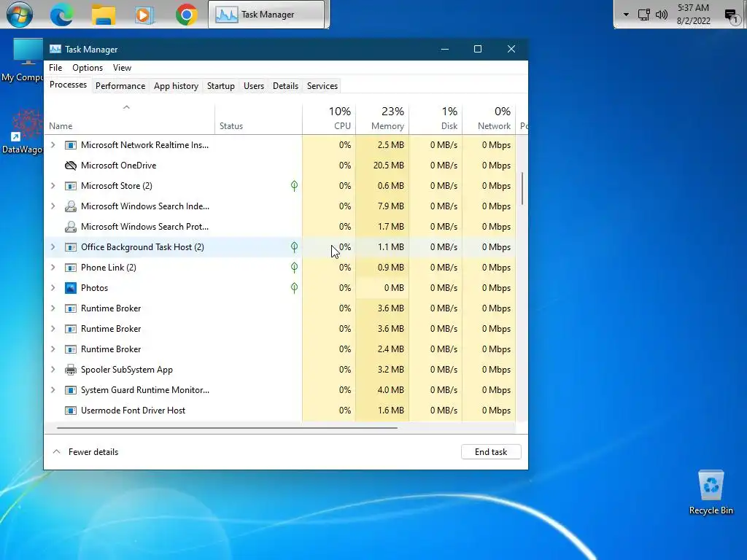
Task: Click the Microsoft Windows Search Indexer icon
Action: point(71,206)
